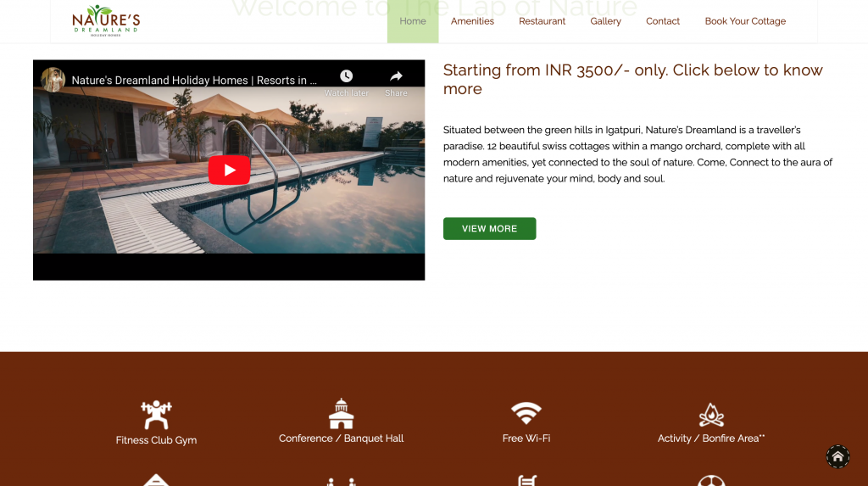Click the Conference / Banquet Hall building icon
The width and height of the screenshot is (868, 486).
341,413
